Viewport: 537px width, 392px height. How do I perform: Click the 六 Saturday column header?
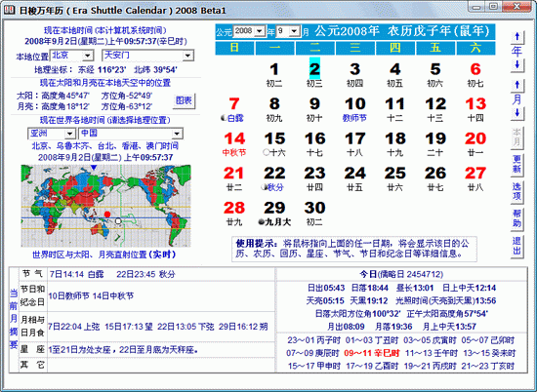click(475, 48)
